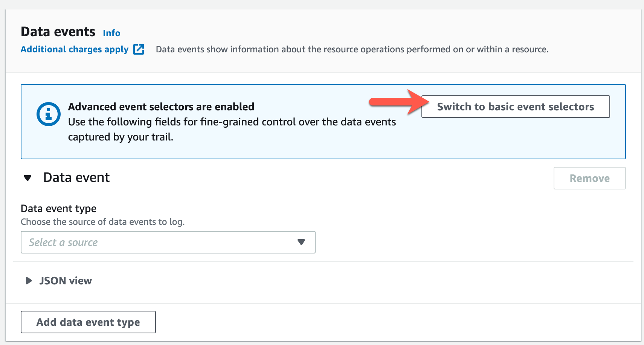Screen dimensions: 644x345
Task: Click inside the Select a source field
Action: pyautogui.click(x=151, y=242)
